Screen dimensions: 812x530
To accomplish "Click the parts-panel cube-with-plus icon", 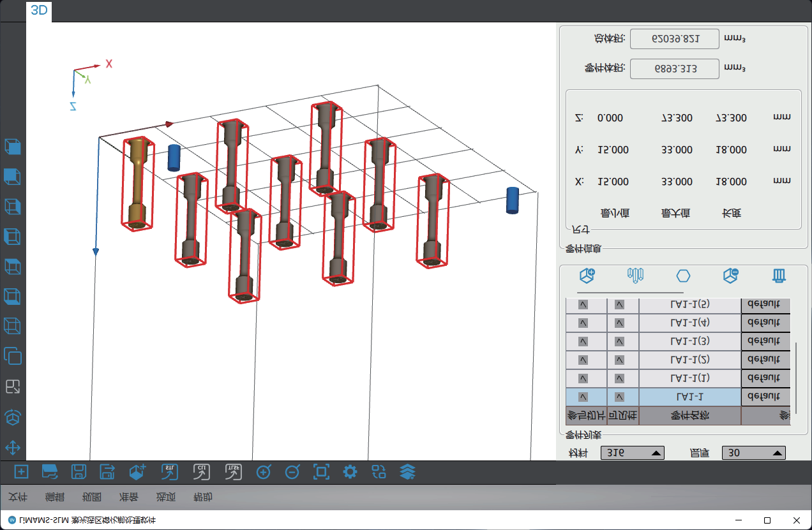I will click(587, 276).
